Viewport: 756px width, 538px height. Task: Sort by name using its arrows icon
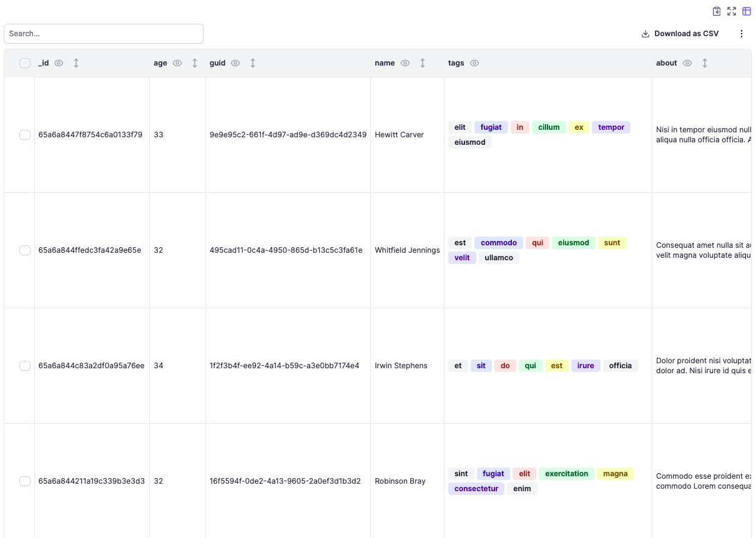click(423, 63)
